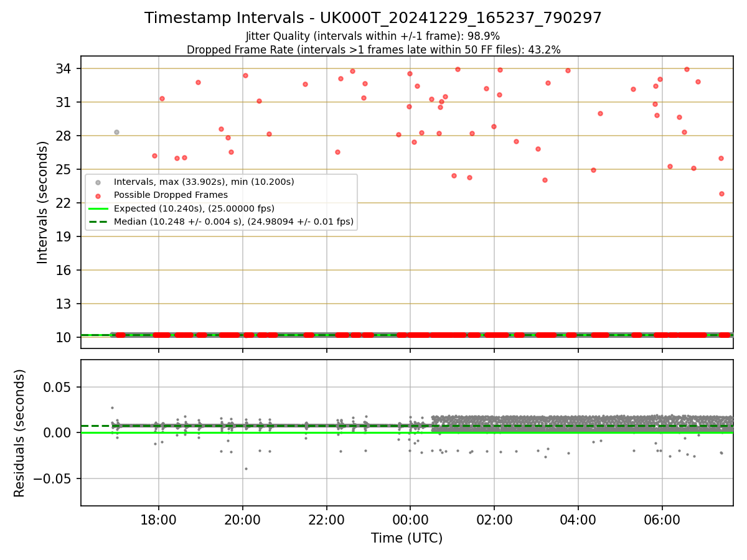Click the solid bright green line sample in legend
Viewport: 747px width, 560px height.
(x=98, y=208)
